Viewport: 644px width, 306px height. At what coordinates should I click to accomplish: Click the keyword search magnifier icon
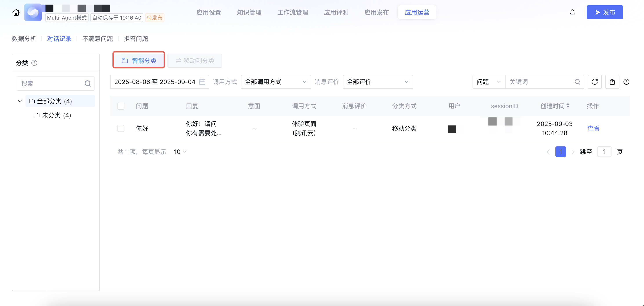[577, 82]
